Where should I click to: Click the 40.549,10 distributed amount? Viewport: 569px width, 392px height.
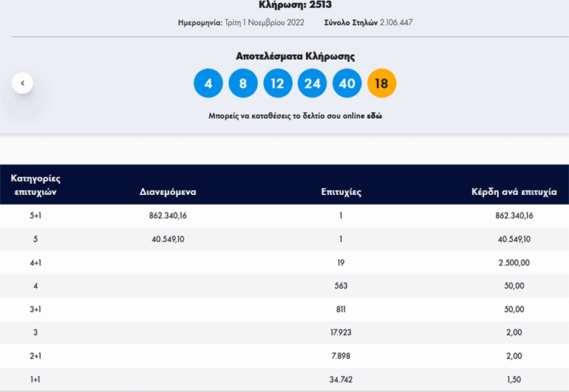pyautogui.click(x=168, y=239)
